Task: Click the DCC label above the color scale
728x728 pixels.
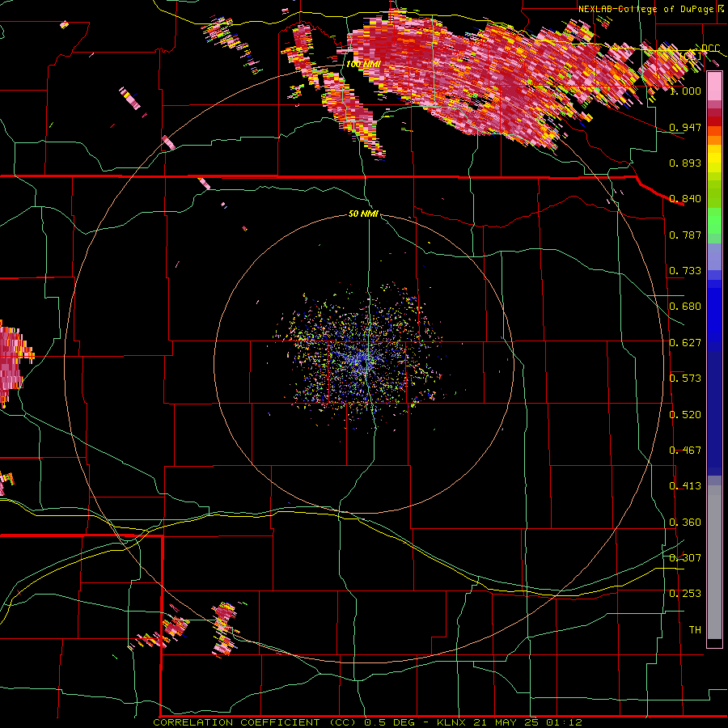Action: pos(710,48)
